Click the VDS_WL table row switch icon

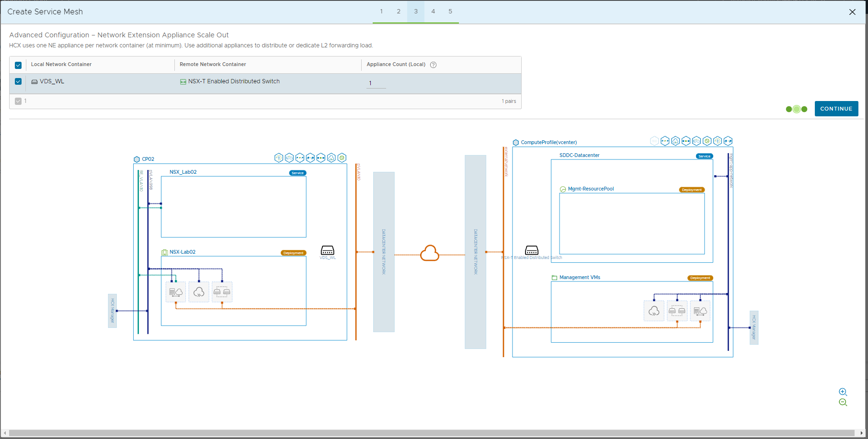point(34,82)
